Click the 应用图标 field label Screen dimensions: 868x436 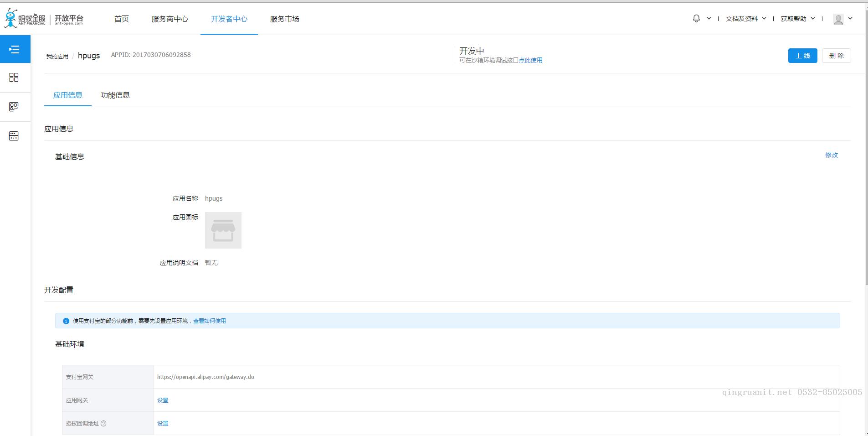[185, 217]
